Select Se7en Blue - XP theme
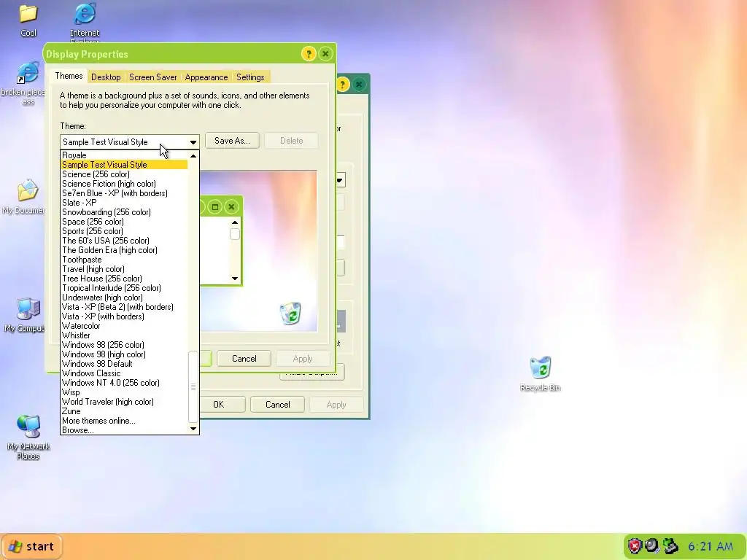747x560 pixels. (x=124, y=193)
